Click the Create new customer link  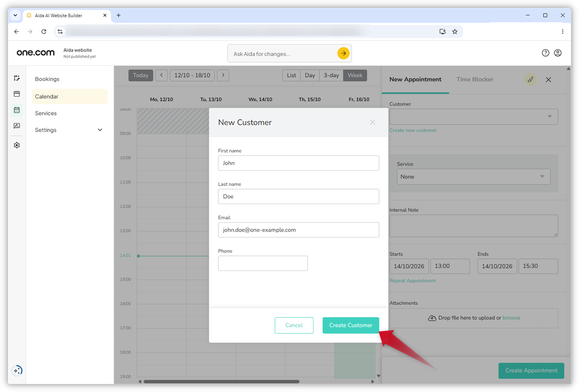(x=413, y=130)
